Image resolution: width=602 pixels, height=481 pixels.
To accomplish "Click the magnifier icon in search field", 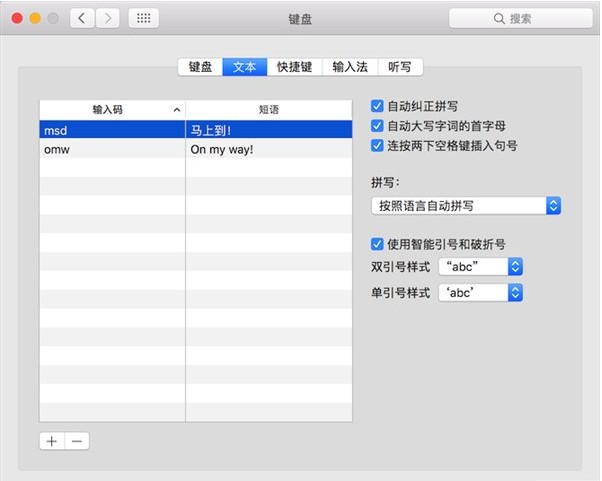I will tap(499, 18).
